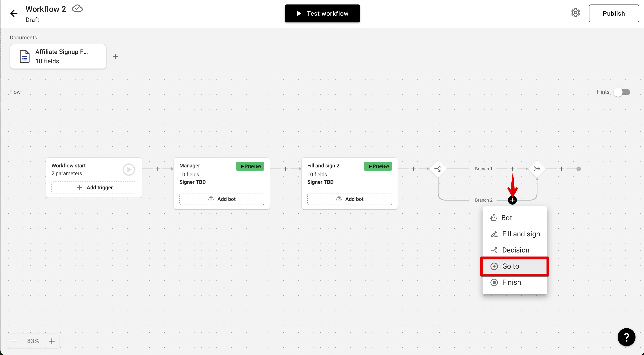Open the Affiliate Signup document card
644x355 pixels.
[x=58, y=56]
